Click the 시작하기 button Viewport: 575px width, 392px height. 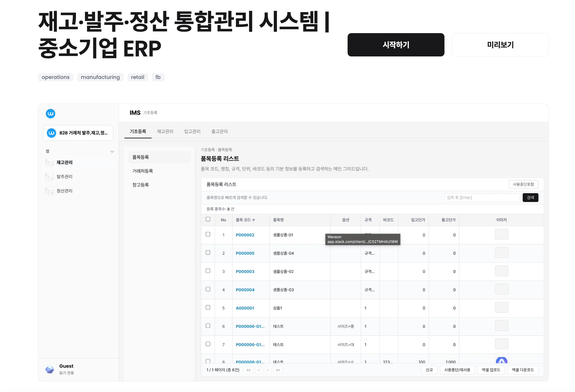tap(396, 45)
